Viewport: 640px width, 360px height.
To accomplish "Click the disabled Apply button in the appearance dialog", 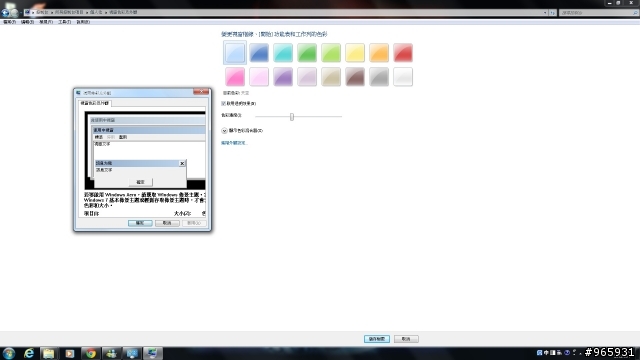I will click(x=194, y=223).
